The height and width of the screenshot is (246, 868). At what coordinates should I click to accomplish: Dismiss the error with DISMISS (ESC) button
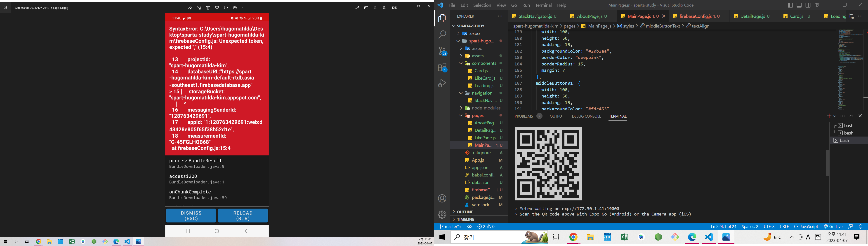(x=191, y=216)
